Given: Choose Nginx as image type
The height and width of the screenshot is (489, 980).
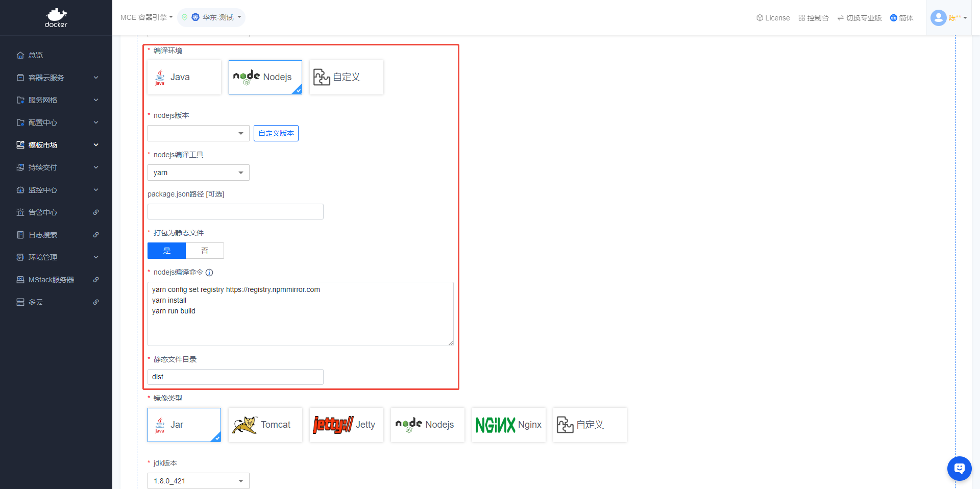Looking at the screenshot, I should point(508,425).
